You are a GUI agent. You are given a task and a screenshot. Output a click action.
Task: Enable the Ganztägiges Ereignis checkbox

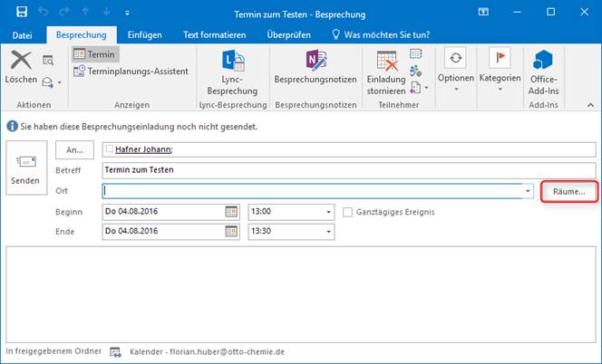[347, 212]
